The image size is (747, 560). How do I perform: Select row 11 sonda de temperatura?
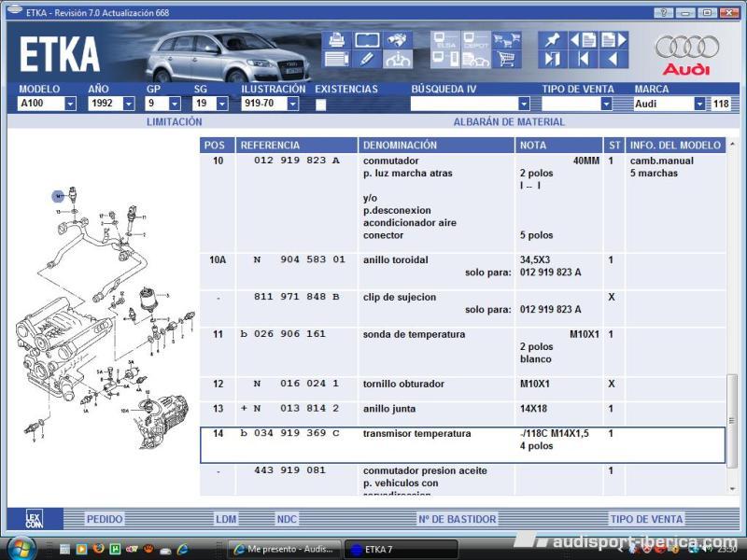pos(462,352)
